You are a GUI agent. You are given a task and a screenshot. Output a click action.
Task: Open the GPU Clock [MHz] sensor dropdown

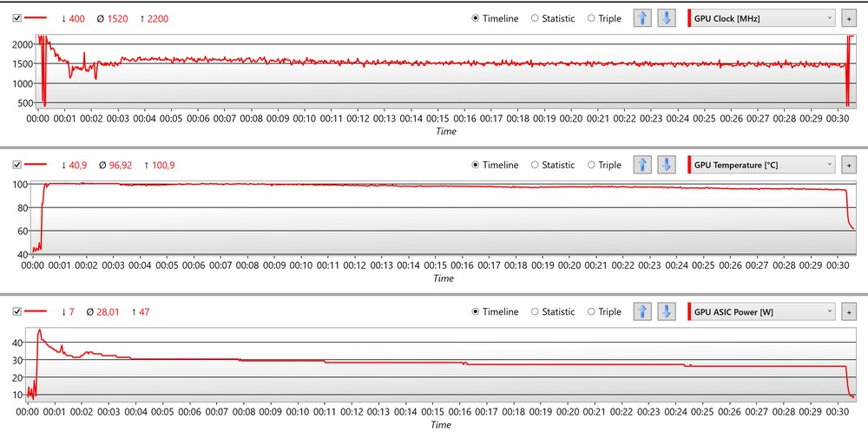click(x=764, y=18)
